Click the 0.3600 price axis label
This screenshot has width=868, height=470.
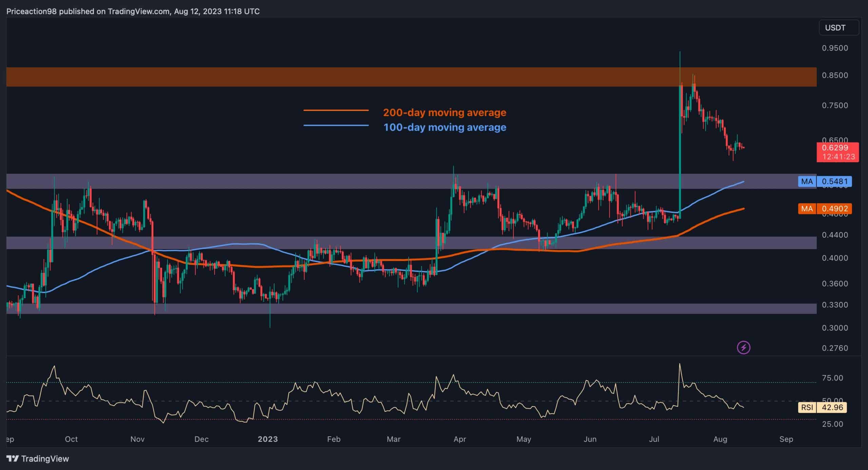(x=835, y=283)
